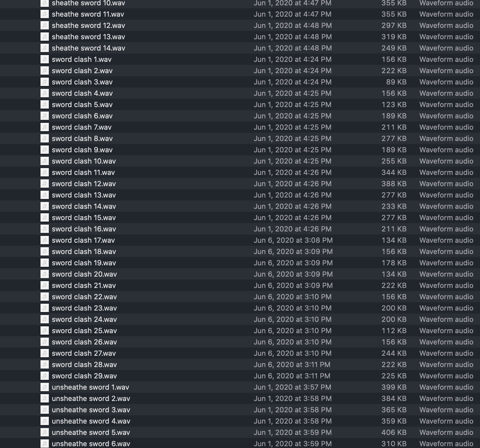This screenshot has width=480, height=448.
Task: Select the icon beside sword clash 29.wav
Action: (44, 376)
